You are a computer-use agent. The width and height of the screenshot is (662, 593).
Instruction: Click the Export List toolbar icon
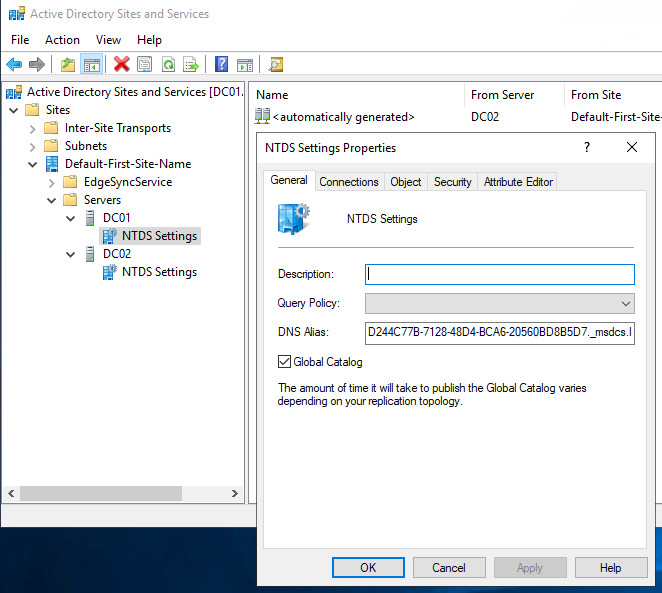point(191,65)
